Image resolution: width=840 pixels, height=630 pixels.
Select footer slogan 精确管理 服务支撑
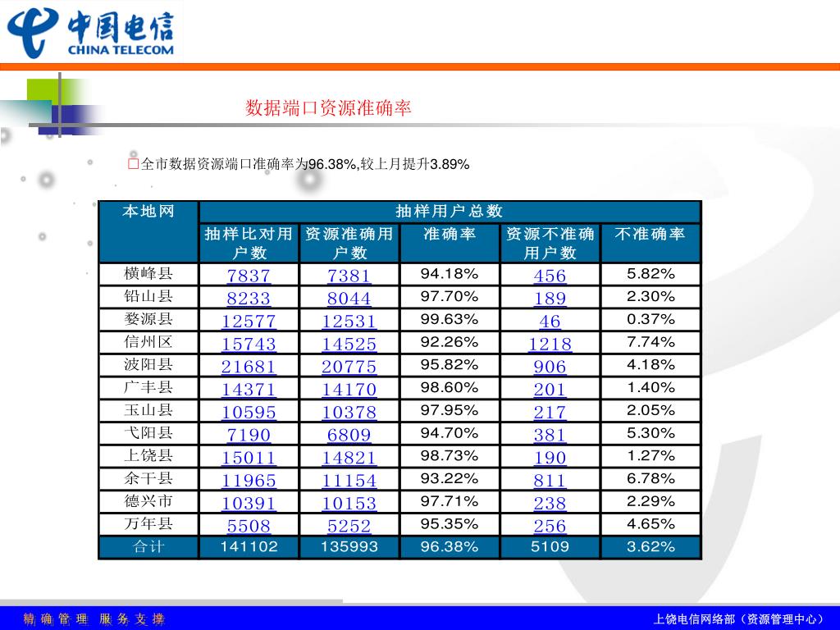[94, 619]
